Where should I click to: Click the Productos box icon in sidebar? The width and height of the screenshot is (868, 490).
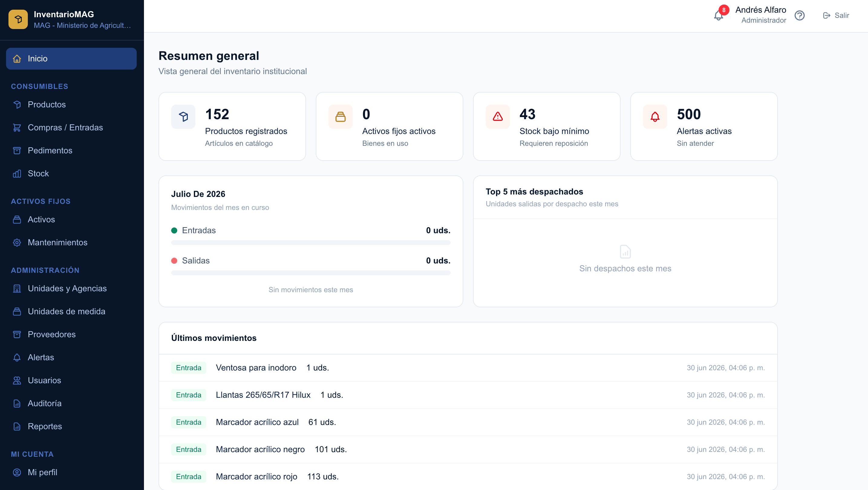click(x=17, y=104)
